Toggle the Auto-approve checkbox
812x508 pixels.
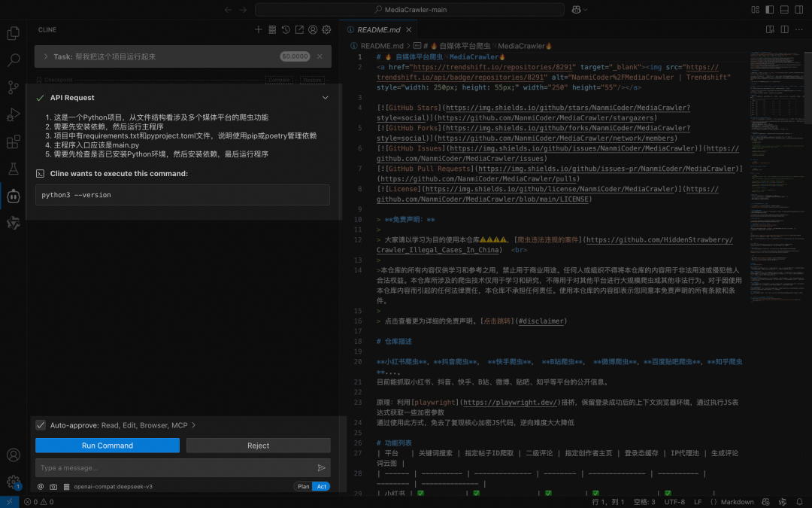pos(41,425)
